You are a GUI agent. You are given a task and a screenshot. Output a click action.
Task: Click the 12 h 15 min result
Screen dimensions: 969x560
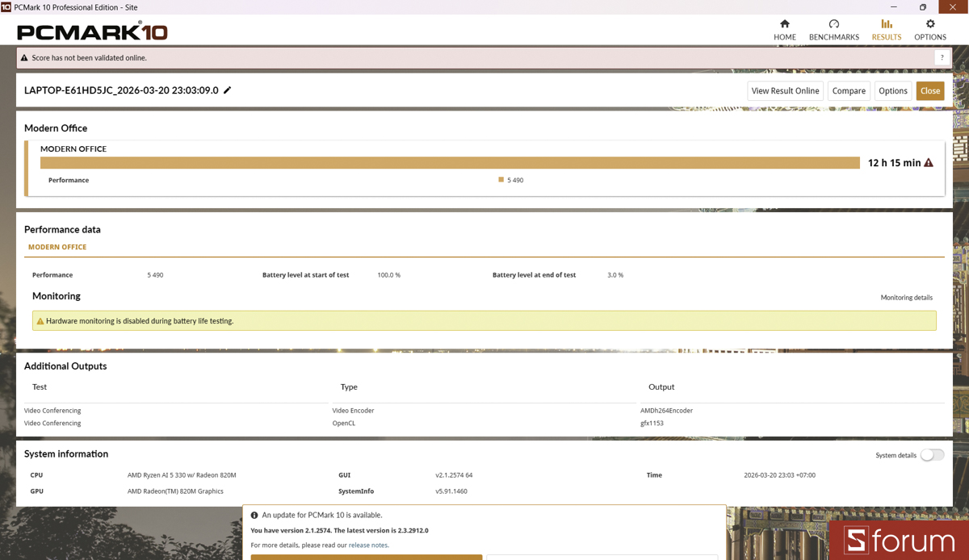pyautogui.click(x=894, y=163)
